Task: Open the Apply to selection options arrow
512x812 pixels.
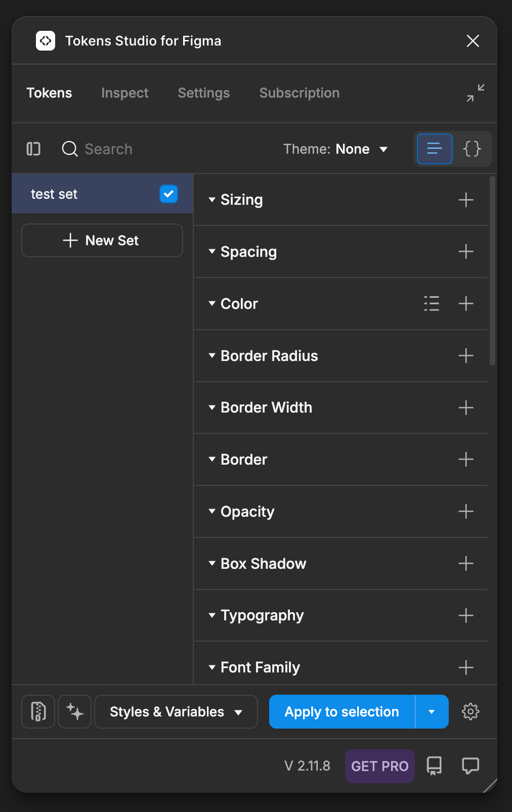Action: point(432,711)
